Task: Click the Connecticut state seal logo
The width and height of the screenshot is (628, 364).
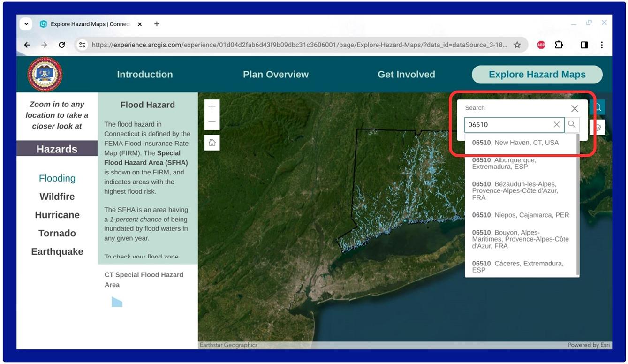Action: click(45, 74)
